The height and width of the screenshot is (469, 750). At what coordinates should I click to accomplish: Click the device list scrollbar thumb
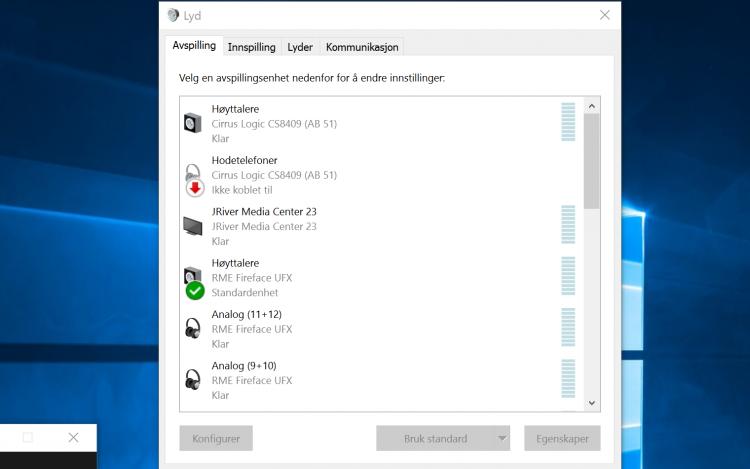592,161
